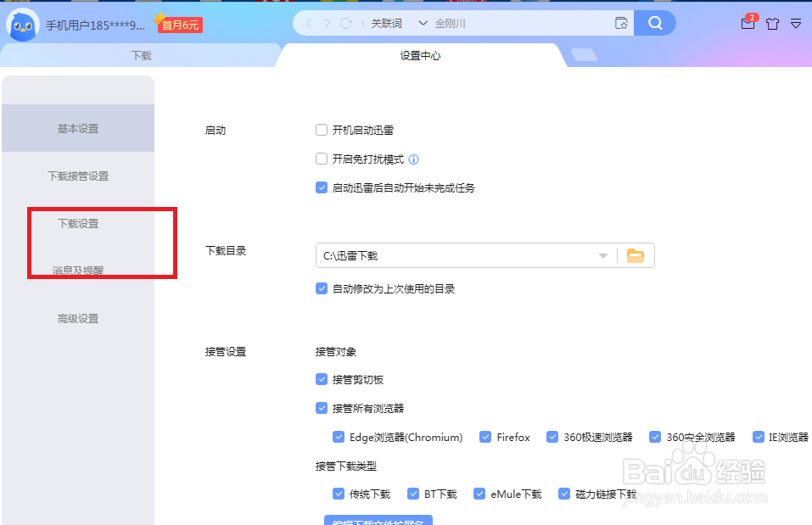The image size is (812, 525).
Task: Uncheck BT下载 checkbox
Action: pos(413,494)
